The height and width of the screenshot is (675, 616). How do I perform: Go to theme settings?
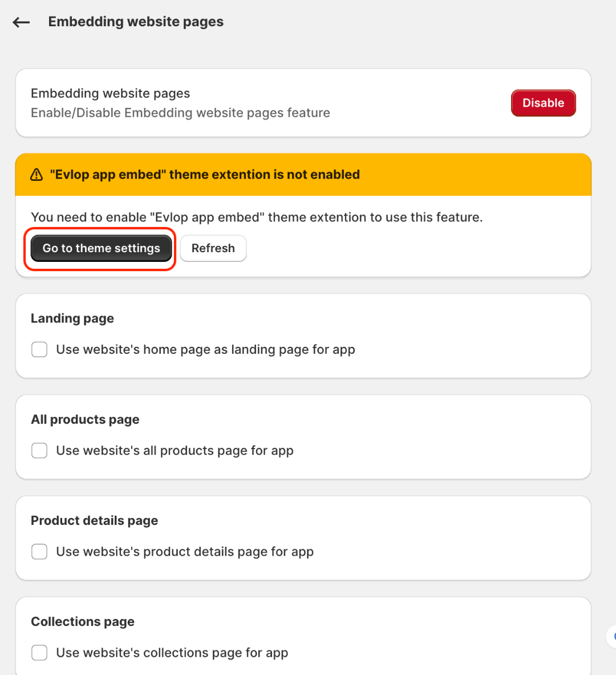point(101,248)
